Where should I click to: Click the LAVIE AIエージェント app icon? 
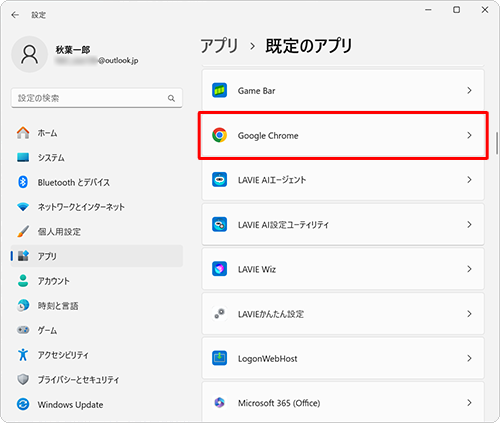(x=219, y=180)
